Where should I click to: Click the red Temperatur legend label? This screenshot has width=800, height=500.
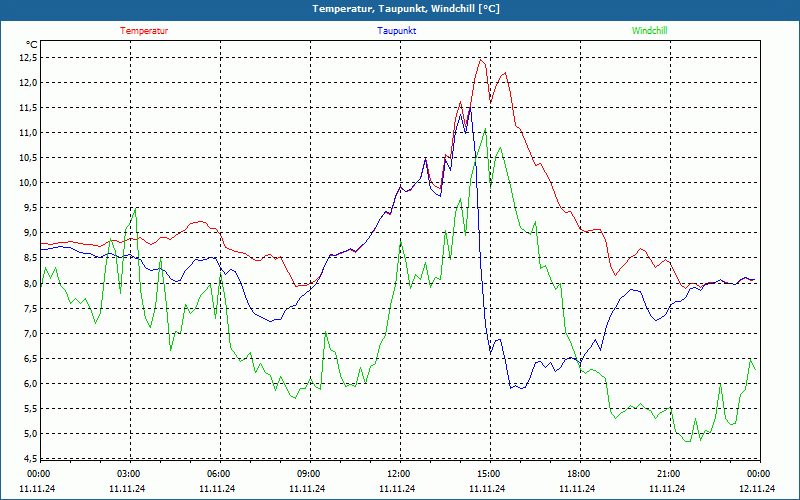pyautogui.click(x=144, y=31)
